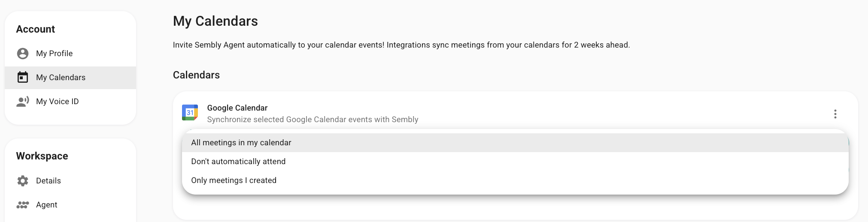Go to My Voice ID label
This screenshot has height=222, width=868.
point(58,102)
